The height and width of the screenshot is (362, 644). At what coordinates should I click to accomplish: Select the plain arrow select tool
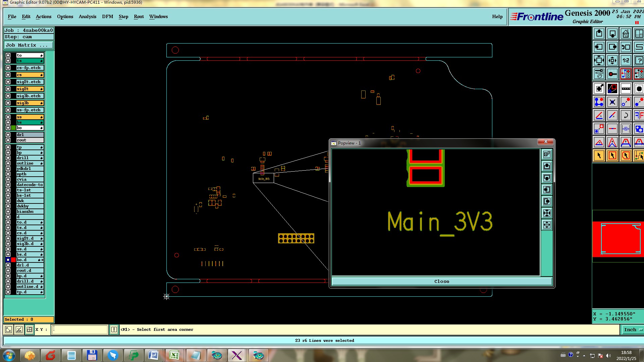pyautogui.click(x=599, y=156)
